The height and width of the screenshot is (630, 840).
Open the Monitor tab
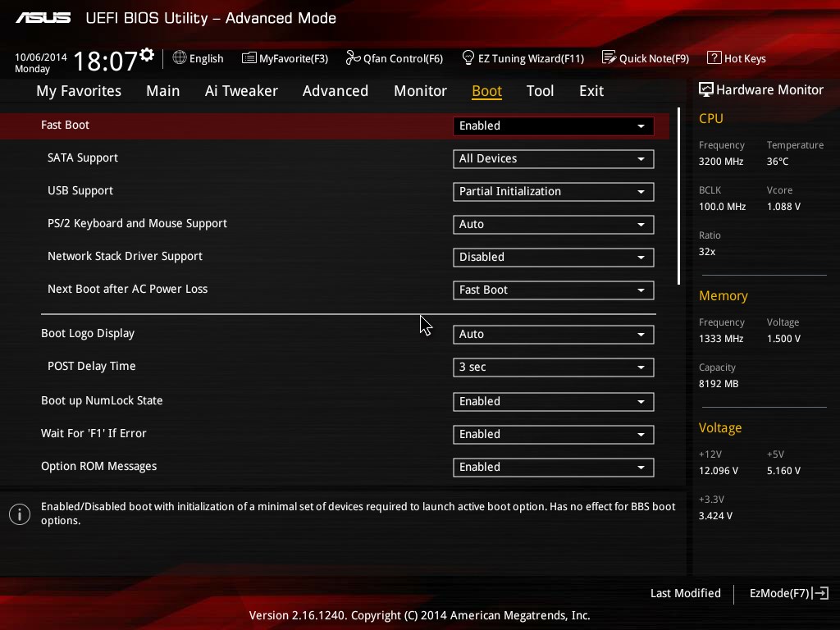click(420, 91)
